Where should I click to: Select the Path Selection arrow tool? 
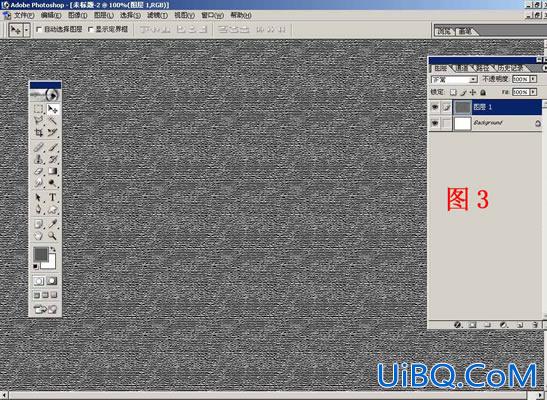pyautogui.click(x=38, y=197)
